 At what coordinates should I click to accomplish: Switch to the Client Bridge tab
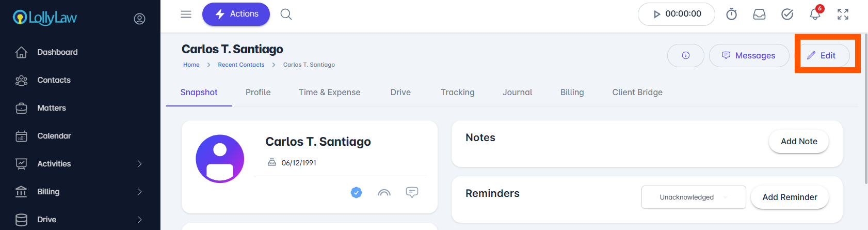(x=637, y=92)
